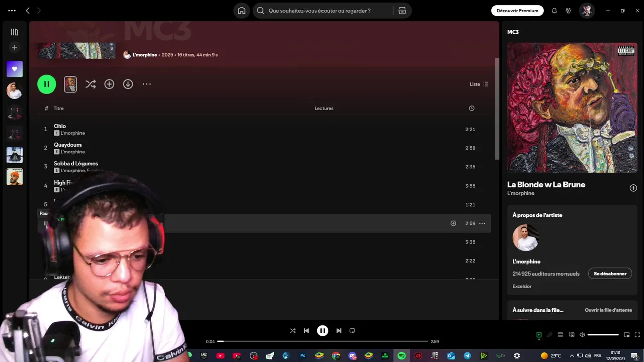Add the MC3 album to your library
The height and width of the screenshot is (362, 644).
tap(109, 84)
